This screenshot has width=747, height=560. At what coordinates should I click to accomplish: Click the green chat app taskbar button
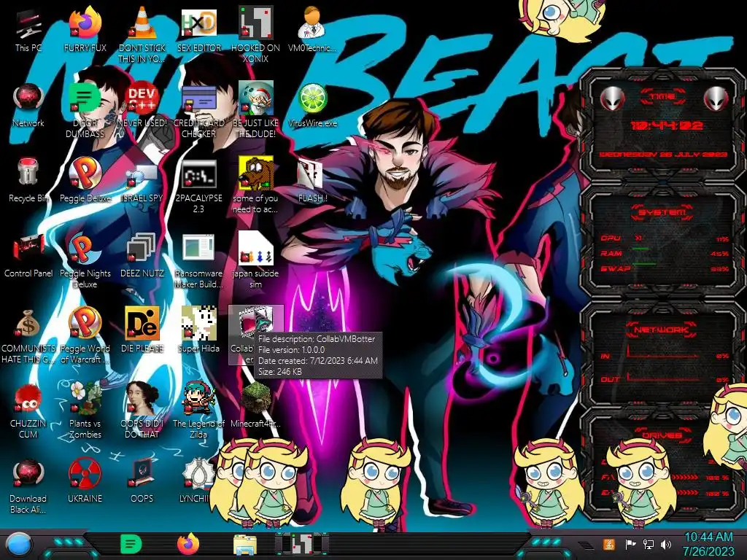131,544
